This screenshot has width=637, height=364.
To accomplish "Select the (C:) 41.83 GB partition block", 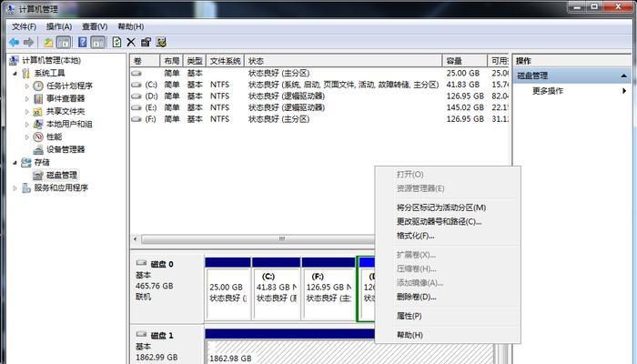I will point(276,288).
